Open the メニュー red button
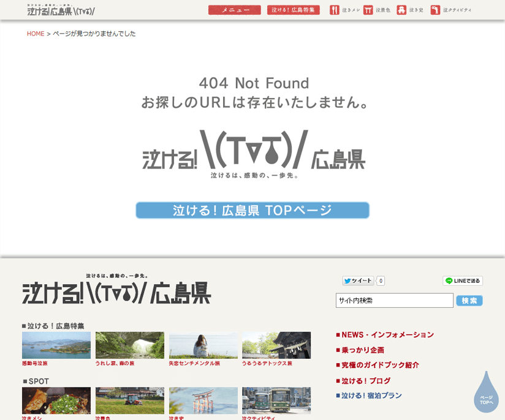 [235, 10]
